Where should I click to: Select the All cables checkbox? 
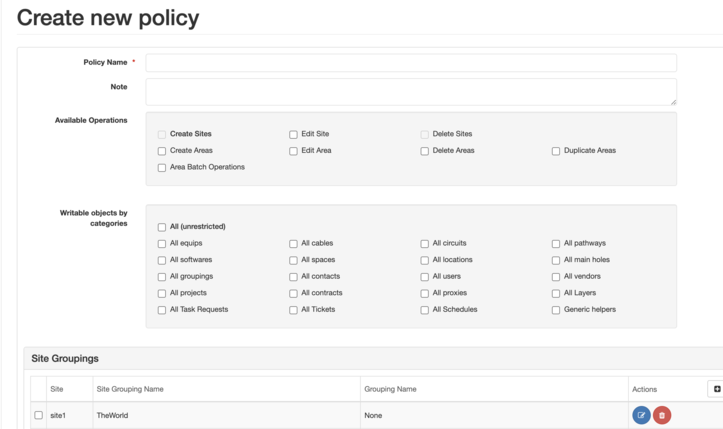tap(293, 244)
